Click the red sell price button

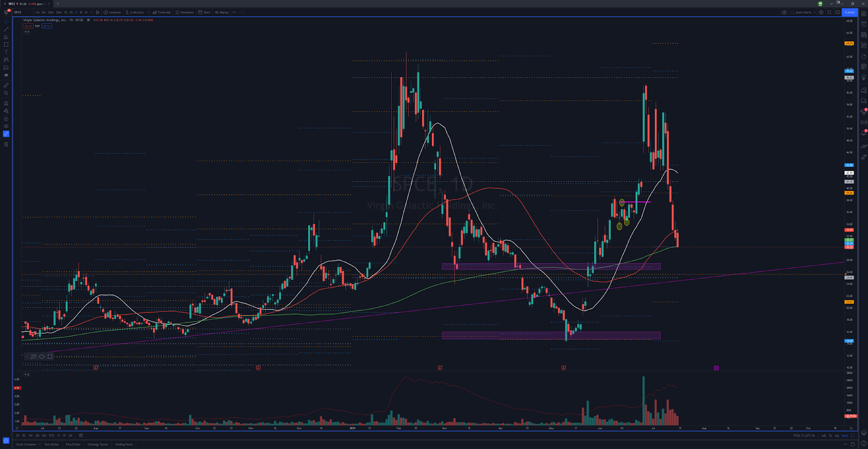pos(28,26)
